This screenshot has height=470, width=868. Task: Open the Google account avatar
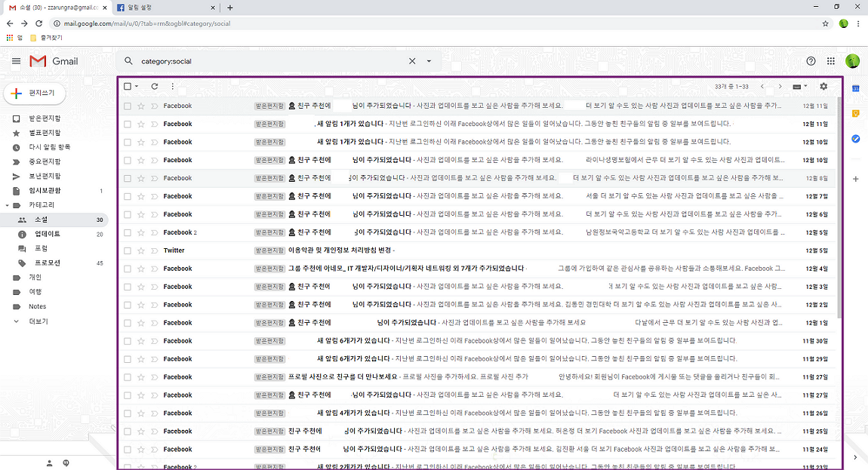[852, 61]
